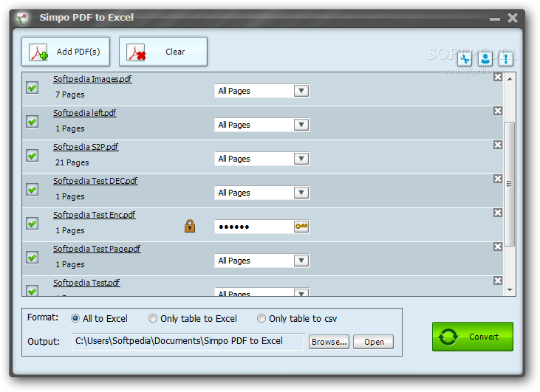Click the Add PDF(s) button
Viewport: 540px width, 392px height.
pos(66,52)
